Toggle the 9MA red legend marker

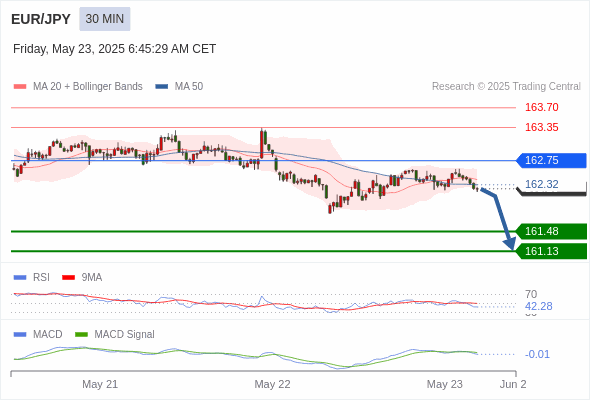pos(68,278)
